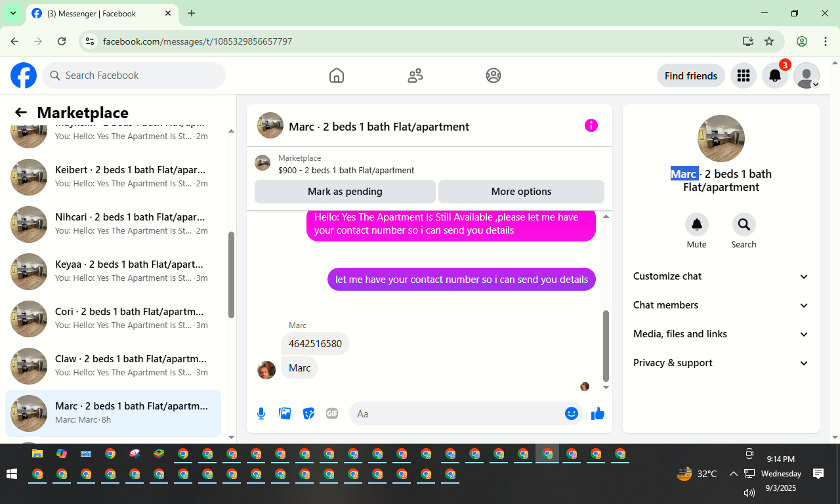Viewport: 840px width, 504px height.
Task: Show hidden icons in the system tray
Action: click(x=733, y=474)
